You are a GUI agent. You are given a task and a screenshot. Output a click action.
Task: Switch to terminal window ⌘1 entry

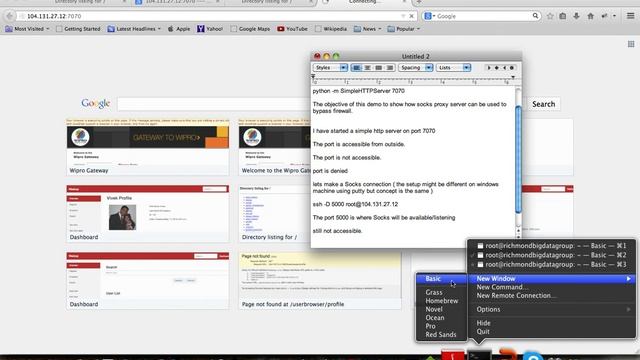[x=552, y=246]
